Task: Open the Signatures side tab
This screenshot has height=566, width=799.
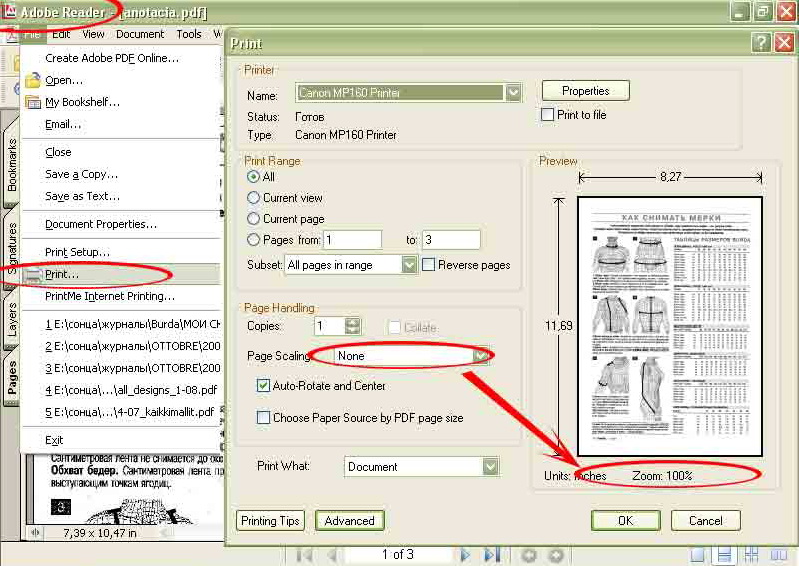Action: point(11,248)
